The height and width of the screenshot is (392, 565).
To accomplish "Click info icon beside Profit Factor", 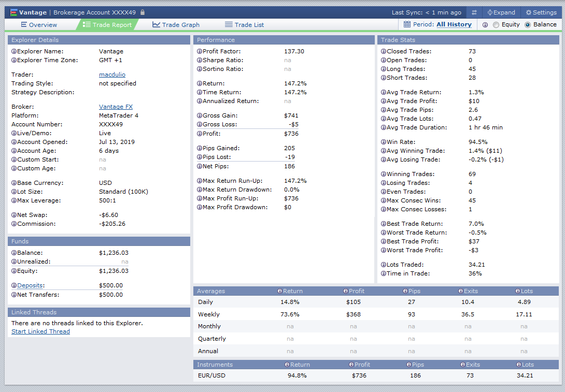I will pyautogui.click(x=200, y=51).
